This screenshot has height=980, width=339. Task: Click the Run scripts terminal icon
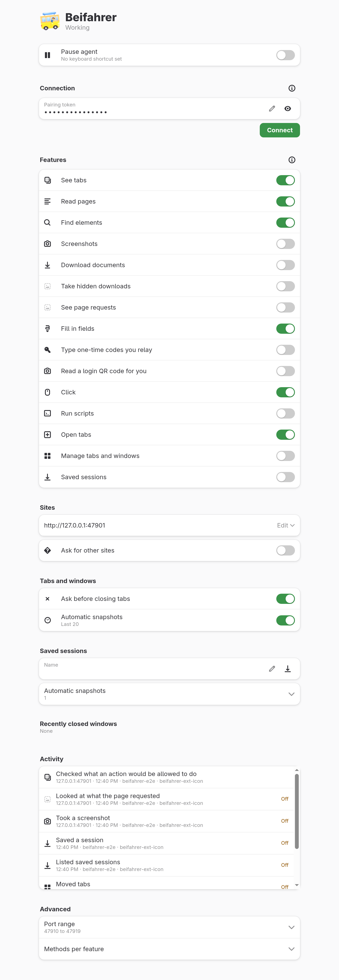tap(47, 413)
